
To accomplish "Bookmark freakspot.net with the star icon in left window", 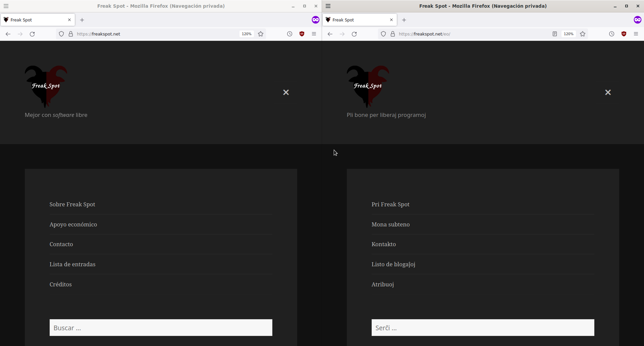I will [x=261, y=34].
